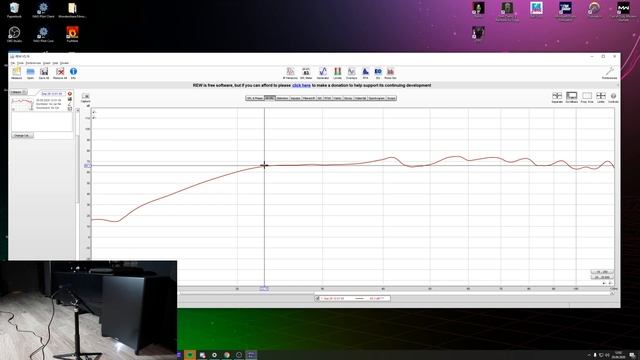Screen dimensions: 640x360
Task: Switch to the Impulse tab
Action: pyautogui.click(x=296, y=98)
